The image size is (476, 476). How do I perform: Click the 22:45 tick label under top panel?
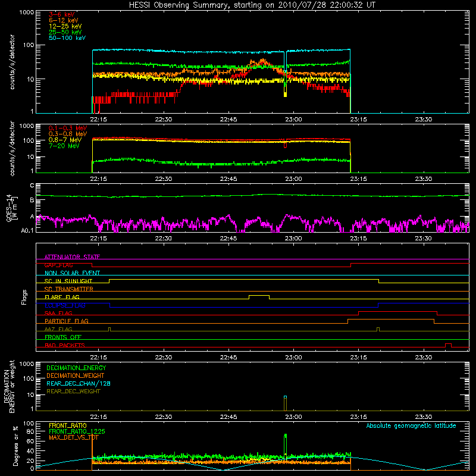point(228,120)
